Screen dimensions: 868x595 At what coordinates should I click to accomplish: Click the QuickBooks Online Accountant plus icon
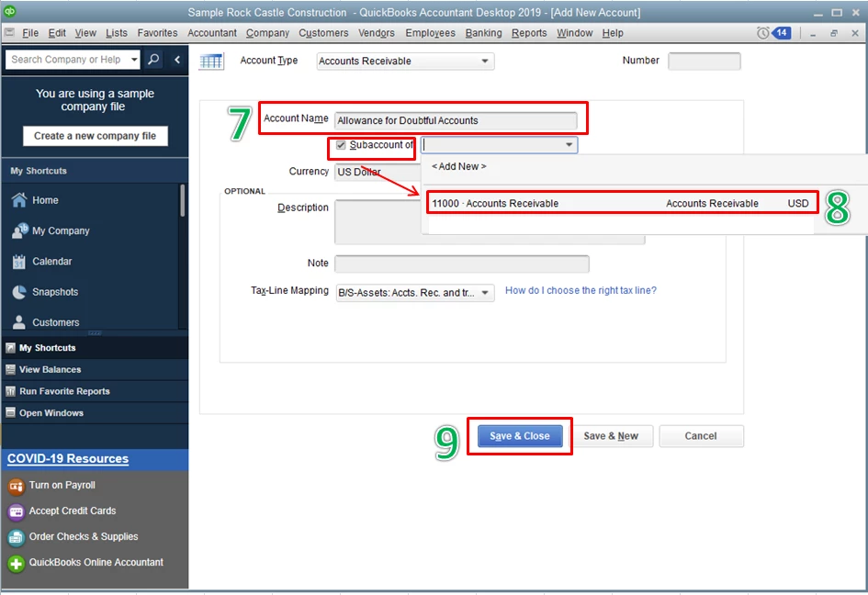coord(16,564)
